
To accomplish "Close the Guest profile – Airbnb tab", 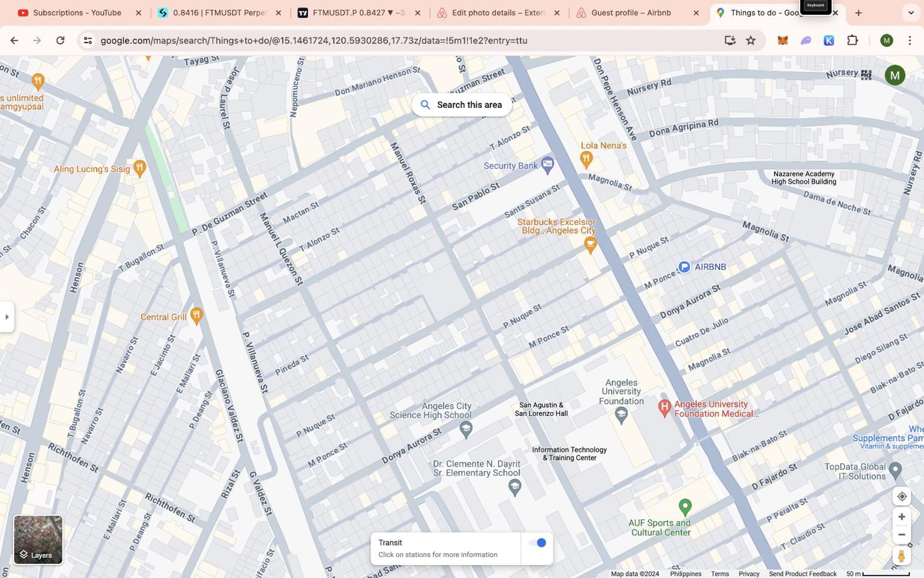I will tap(696, 13).
